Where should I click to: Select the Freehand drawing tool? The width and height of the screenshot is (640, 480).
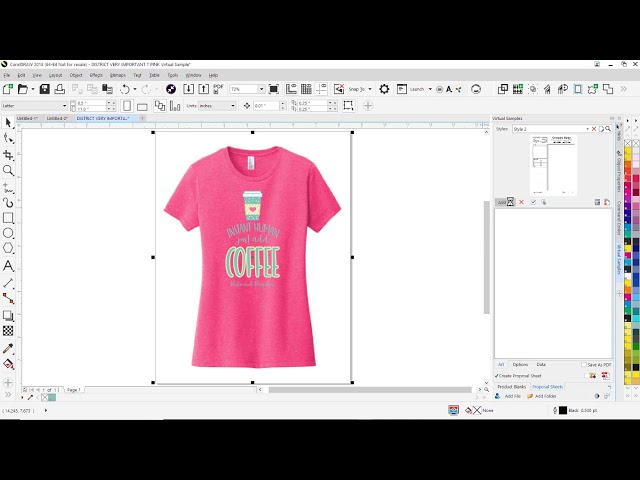(8, 188)
